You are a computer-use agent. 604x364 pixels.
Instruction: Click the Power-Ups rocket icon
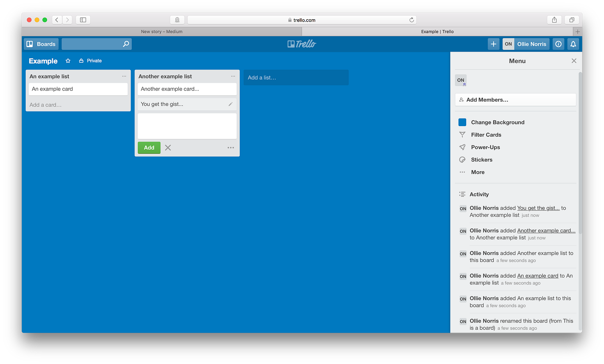462,147
